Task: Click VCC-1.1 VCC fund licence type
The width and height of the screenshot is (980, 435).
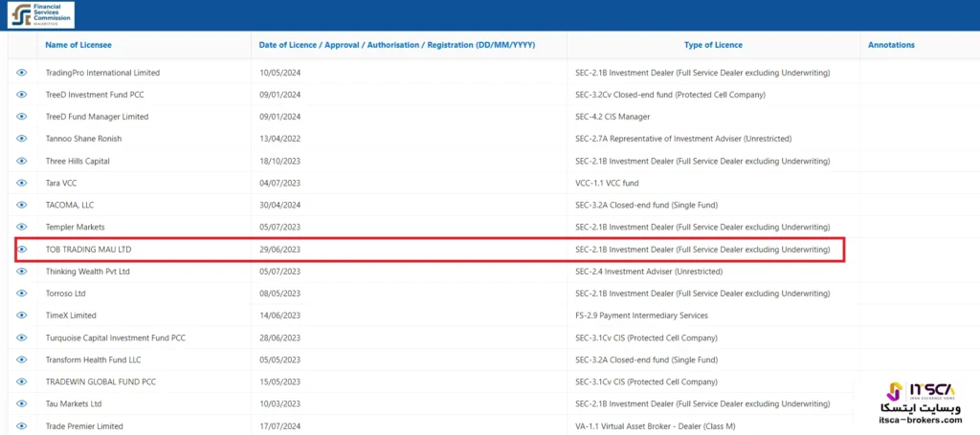Action: click(x=607, y=183)
